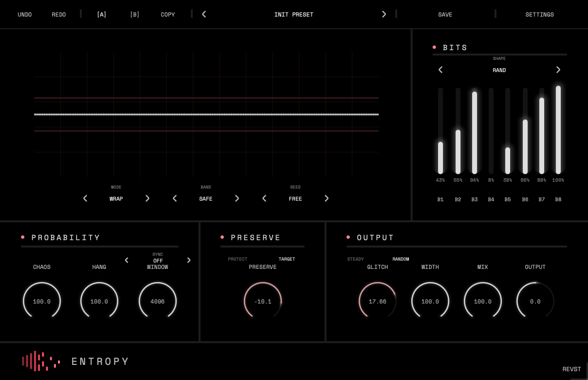Step SEED forward from FREE

tap(327, 198)
